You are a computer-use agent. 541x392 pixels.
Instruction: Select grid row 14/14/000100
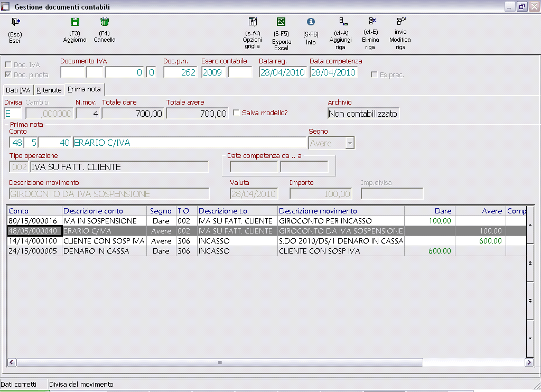tap(266, 241)
